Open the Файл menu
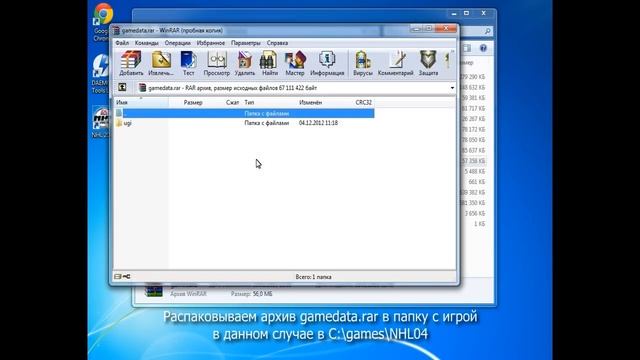The image size is (640, 360). point(122,43)
